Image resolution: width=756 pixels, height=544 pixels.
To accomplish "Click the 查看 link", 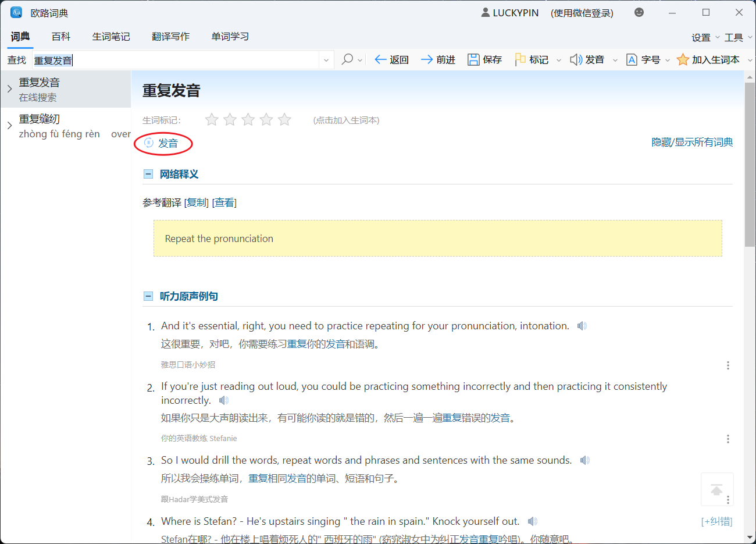I will (224, 202).
